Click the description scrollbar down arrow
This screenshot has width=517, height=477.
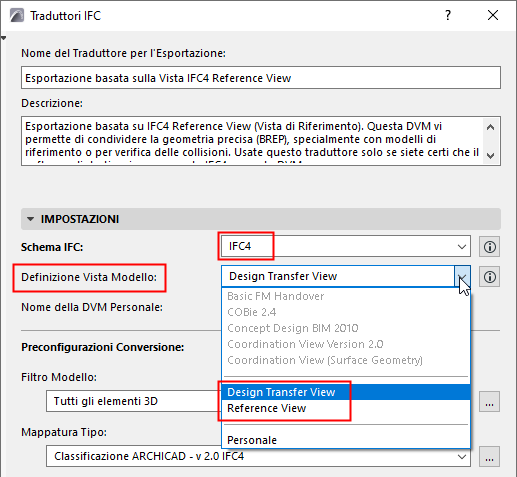point(490,156)
